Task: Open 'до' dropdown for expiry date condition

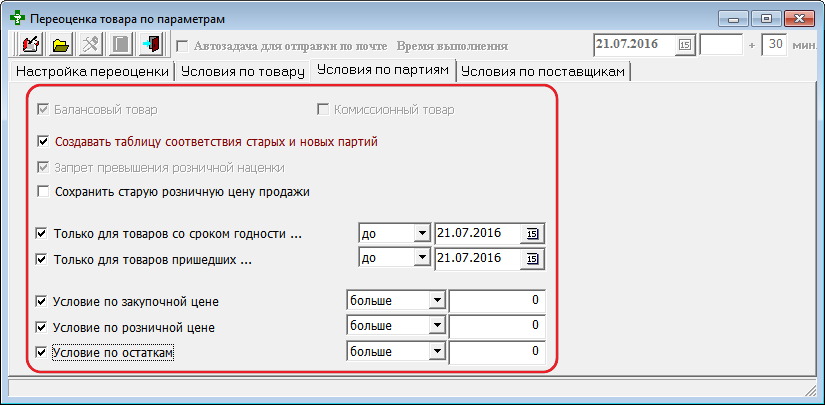Action: [421, 234]
